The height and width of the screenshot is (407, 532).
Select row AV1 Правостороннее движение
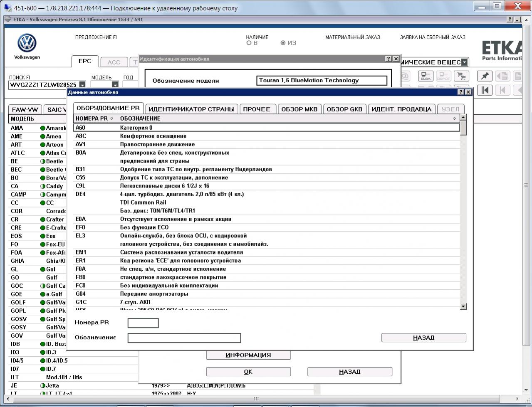click(x=267, y=144)
